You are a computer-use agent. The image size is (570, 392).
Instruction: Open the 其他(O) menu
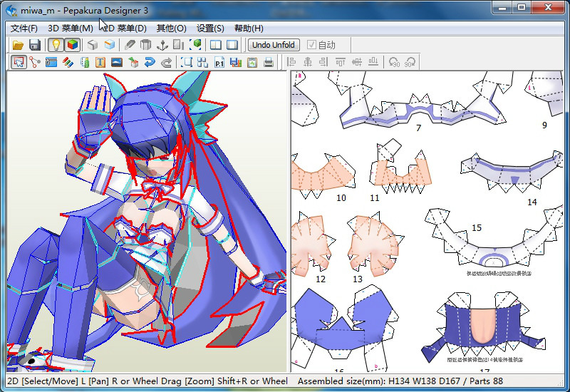172,29
